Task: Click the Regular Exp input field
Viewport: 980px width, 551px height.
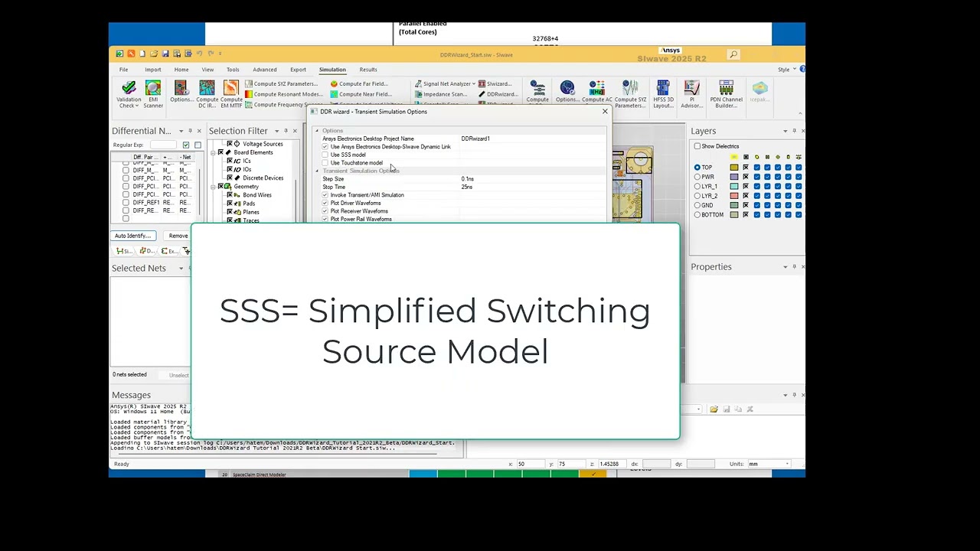Action: [163, 145]
